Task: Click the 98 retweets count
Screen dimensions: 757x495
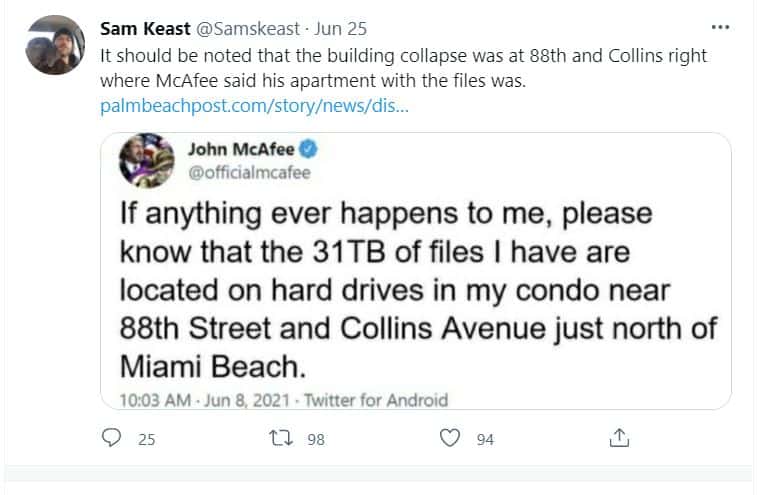Action: [315, 439]
